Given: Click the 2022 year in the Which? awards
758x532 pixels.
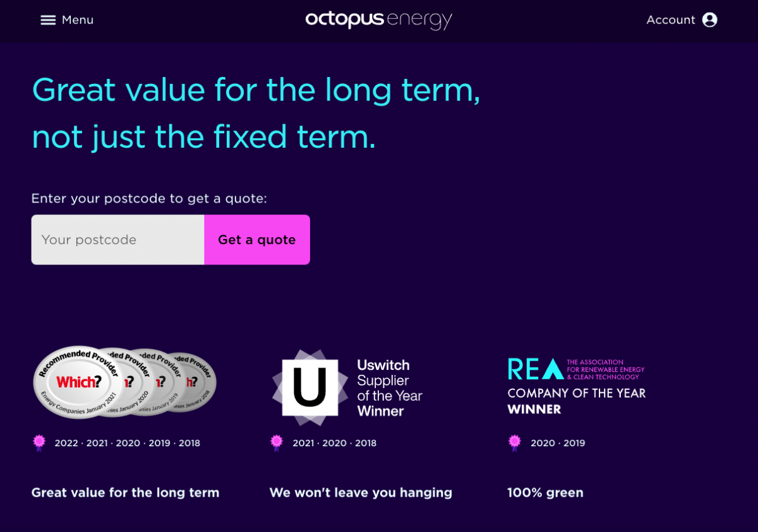Looking at the screenshot, I should [68, 443].
